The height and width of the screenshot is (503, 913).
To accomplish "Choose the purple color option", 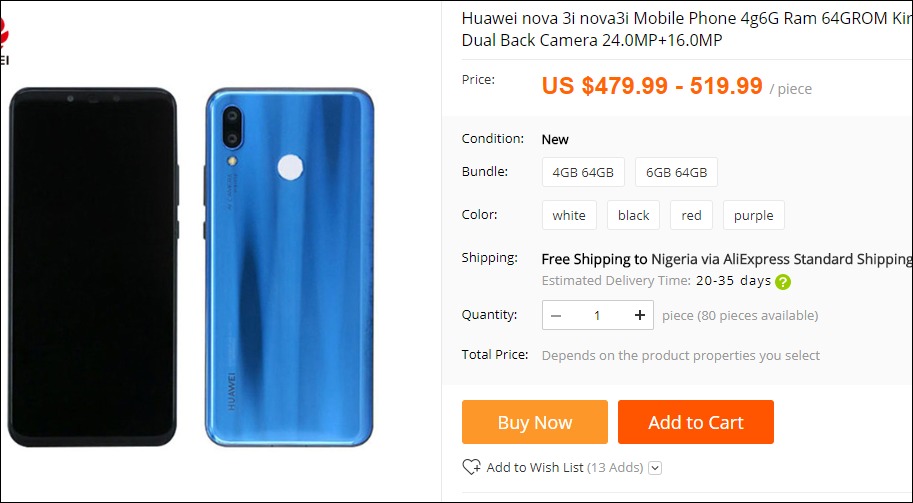I will 753,215.
